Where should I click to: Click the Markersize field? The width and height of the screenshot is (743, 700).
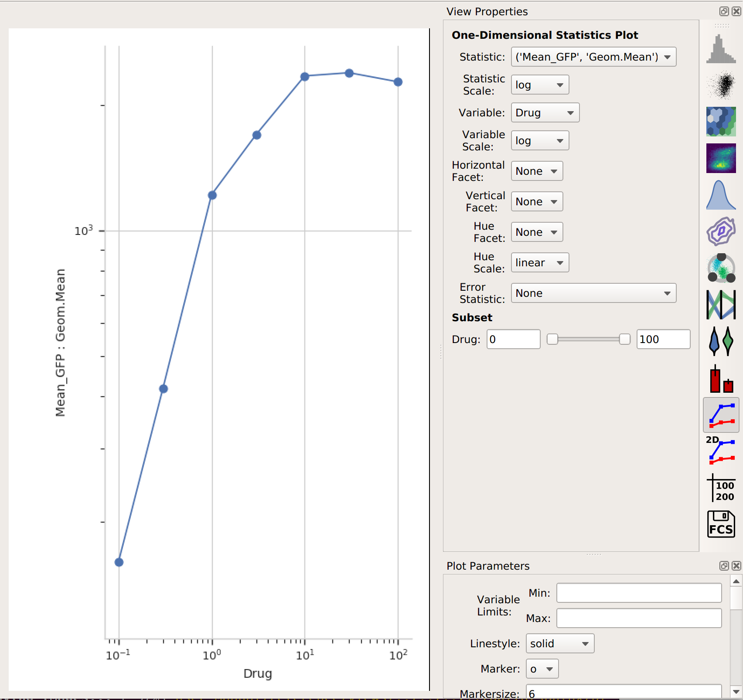[x=624, y=692]
